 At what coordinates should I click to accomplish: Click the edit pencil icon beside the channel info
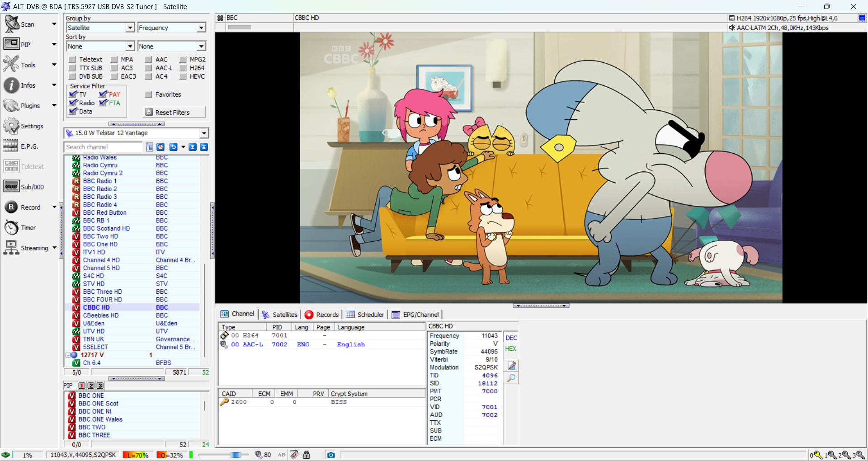point(512,365)
